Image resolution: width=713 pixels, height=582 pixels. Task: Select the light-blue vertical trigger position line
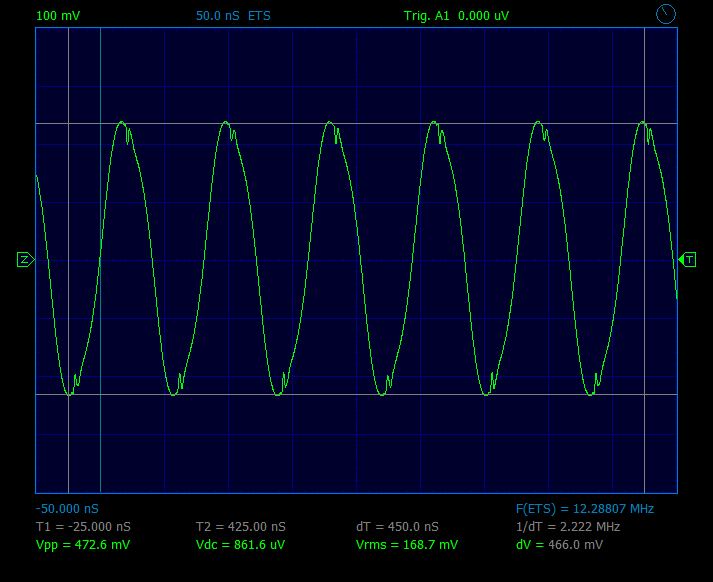pyautogui.click(x=100, y=260)
